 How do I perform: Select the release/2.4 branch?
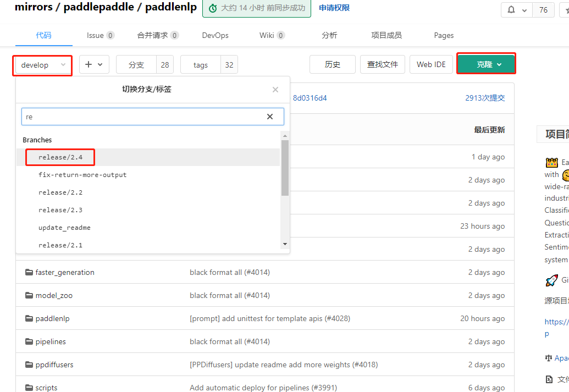pyautogui.click(x=60, y=157)
